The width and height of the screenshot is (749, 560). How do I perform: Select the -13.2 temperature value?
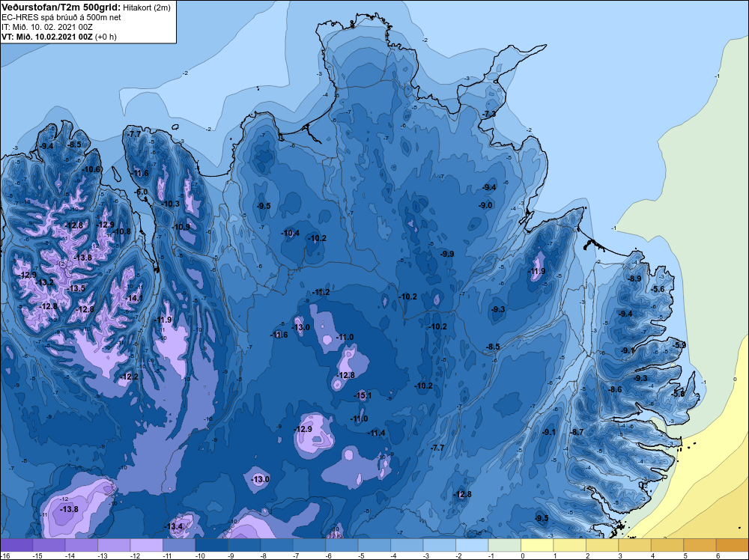tap(45, 283)
